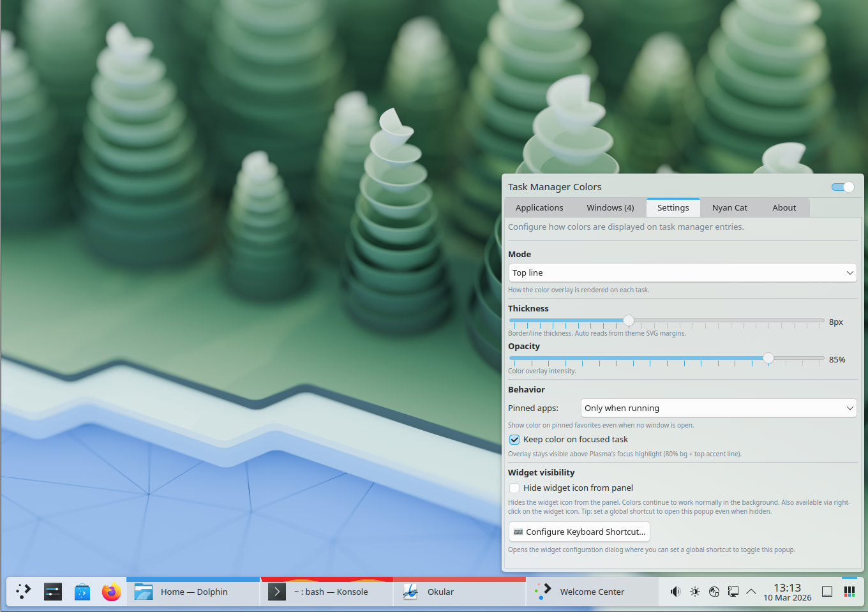The image size is (868, 612).
Task: Switch to the Okular task
Action: [x=460, y=592]
